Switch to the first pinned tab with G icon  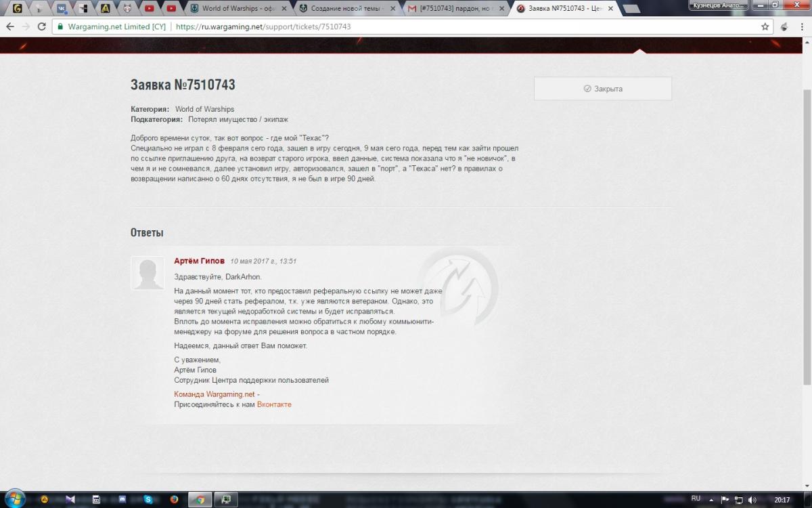click(18, 9)
